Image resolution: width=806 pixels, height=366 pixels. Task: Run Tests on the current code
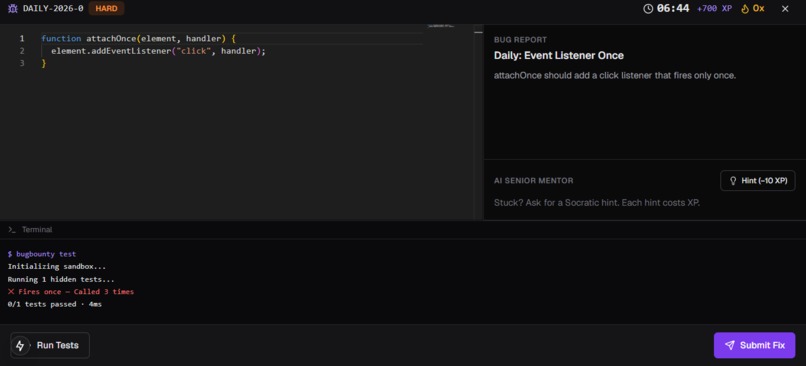click(50, 345)
